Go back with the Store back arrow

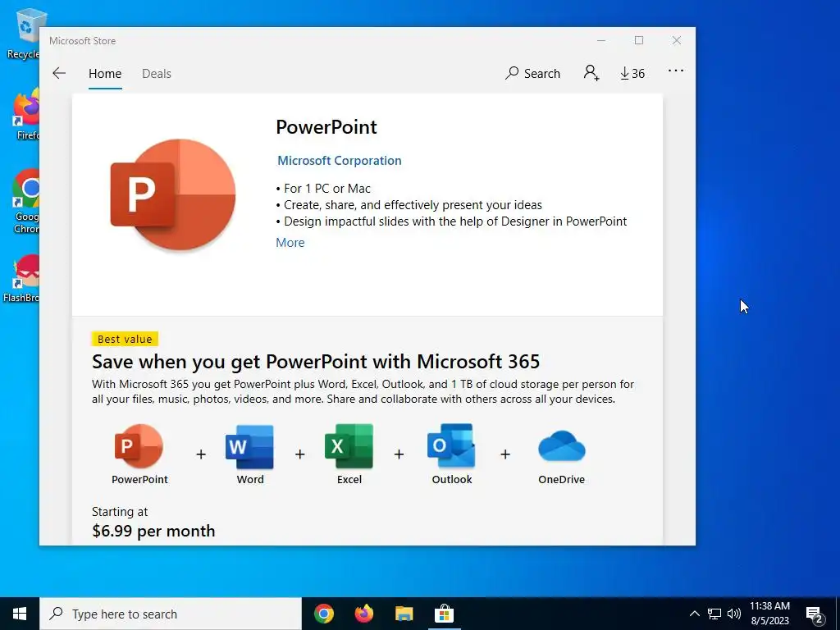coord(59,73)
